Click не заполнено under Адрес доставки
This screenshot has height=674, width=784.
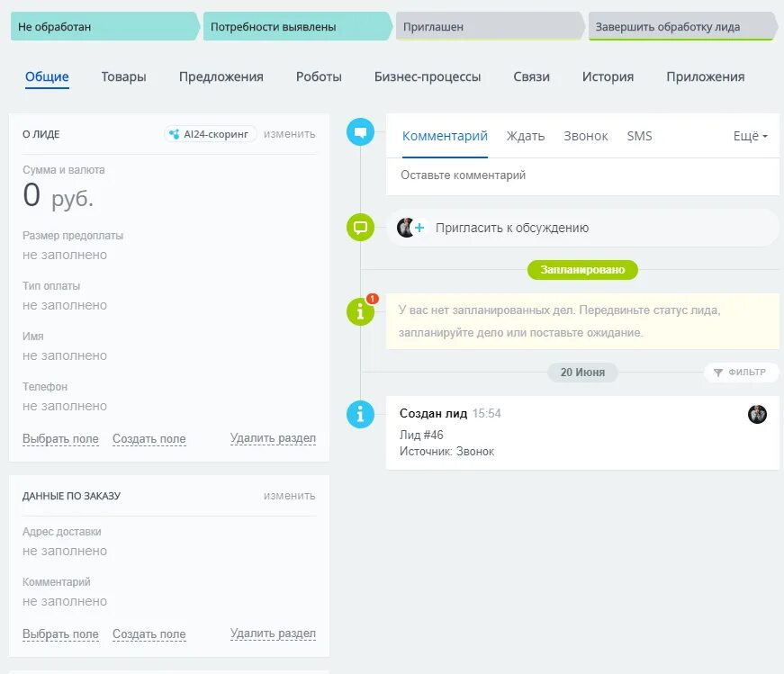(x=65, y=551)
